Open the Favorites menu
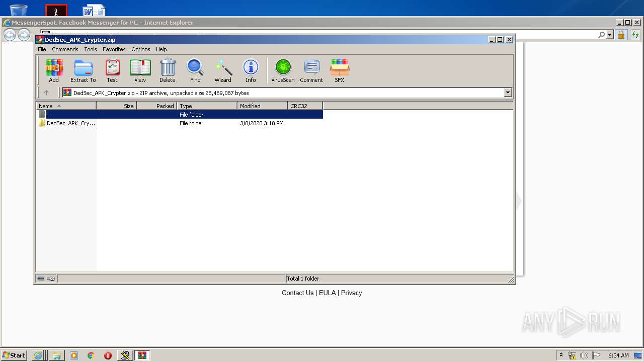 114,49
